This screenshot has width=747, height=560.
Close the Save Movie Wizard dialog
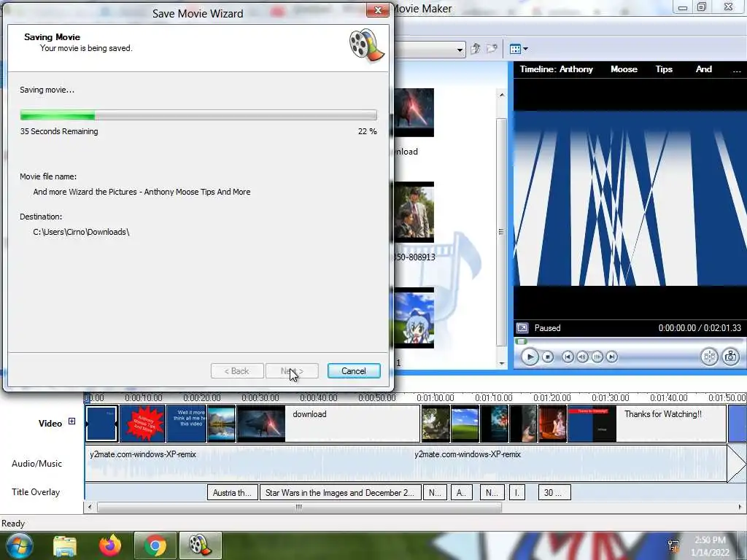pos(377,10)
